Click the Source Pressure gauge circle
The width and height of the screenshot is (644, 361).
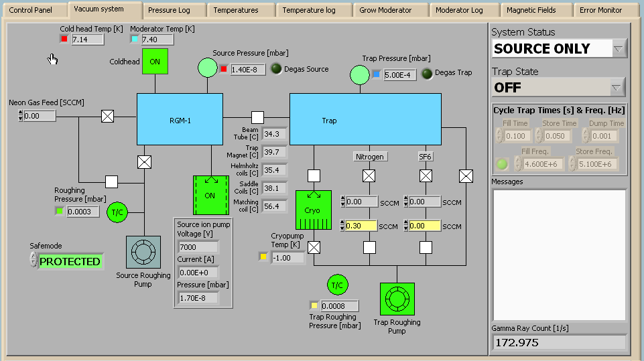(x=208, y=68)
